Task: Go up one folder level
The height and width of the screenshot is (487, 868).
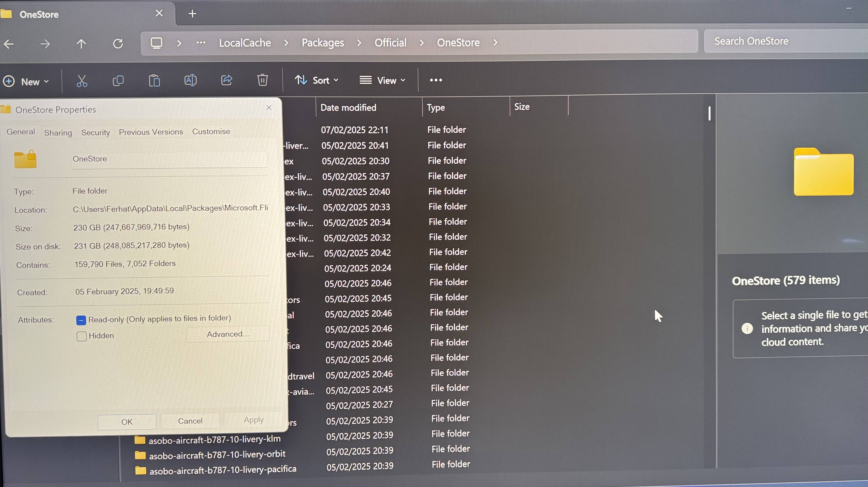Action: [x=81, y=44]
